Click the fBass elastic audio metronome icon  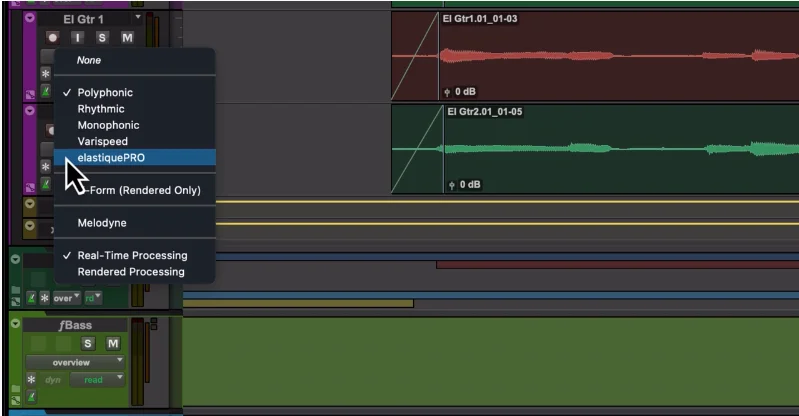point(31,397)
